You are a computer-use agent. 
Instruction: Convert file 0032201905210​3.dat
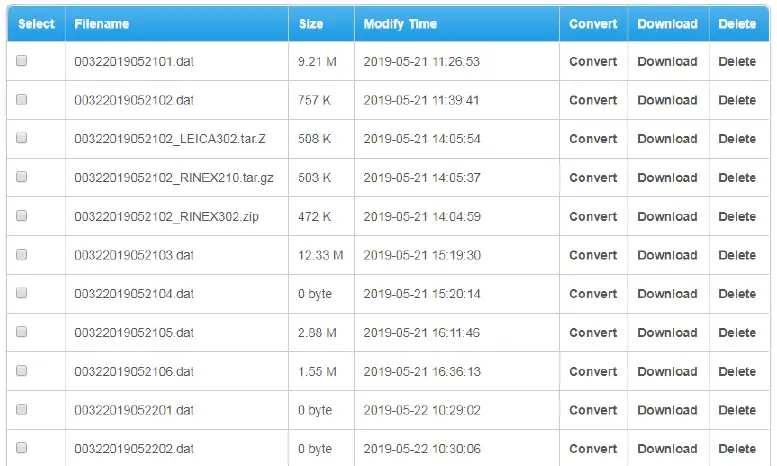pyautogui.click(x=593, y=255)
